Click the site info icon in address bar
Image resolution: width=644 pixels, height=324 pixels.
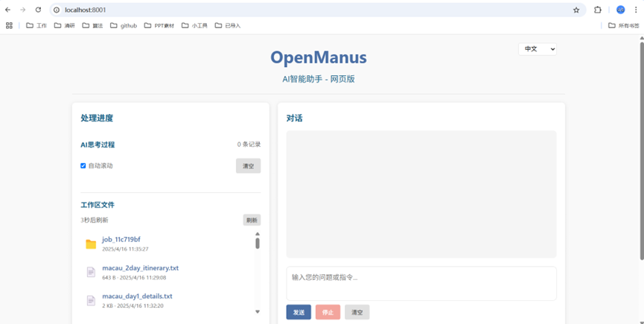tap(57, 10)
